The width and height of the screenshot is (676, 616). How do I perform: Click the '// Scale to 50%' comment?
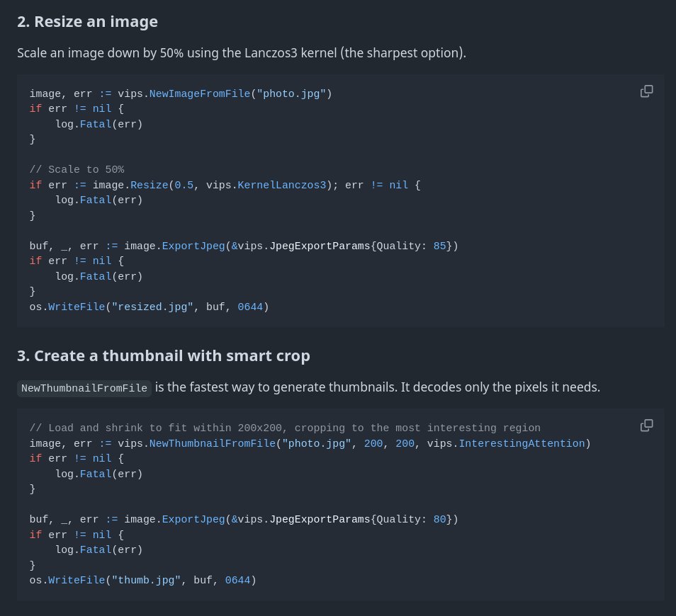tap(77, 170)
